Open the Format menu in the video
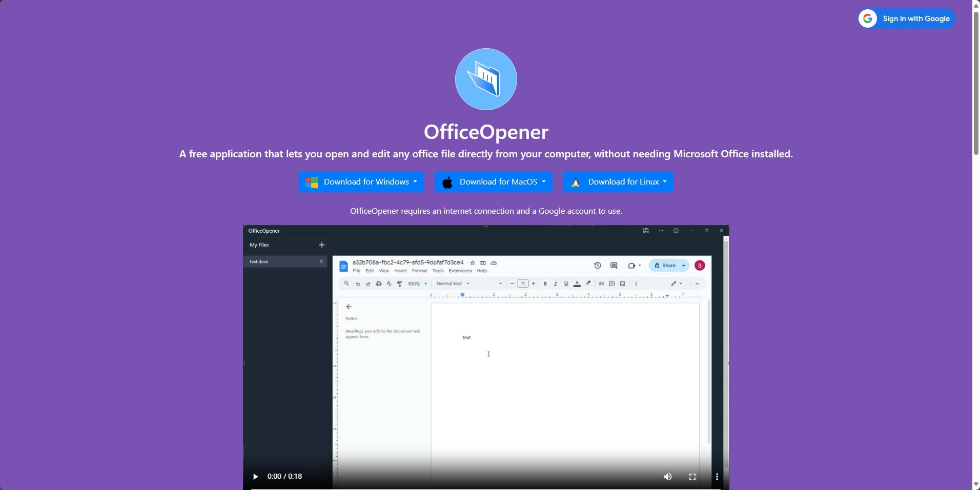The image size is (980, 490). click(419, 271)
